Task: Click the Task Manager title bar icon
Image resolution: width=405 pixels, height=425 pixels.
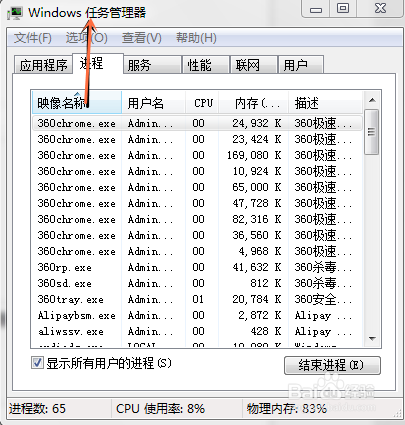Action: click(15, 12)
